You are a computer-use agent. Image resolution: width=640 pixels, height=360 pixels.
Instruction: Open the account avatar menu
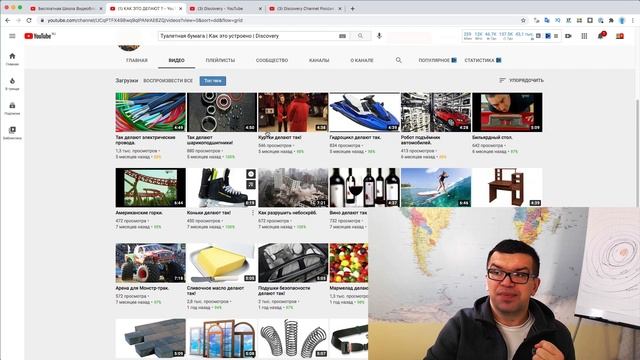(x=620, y=36)
